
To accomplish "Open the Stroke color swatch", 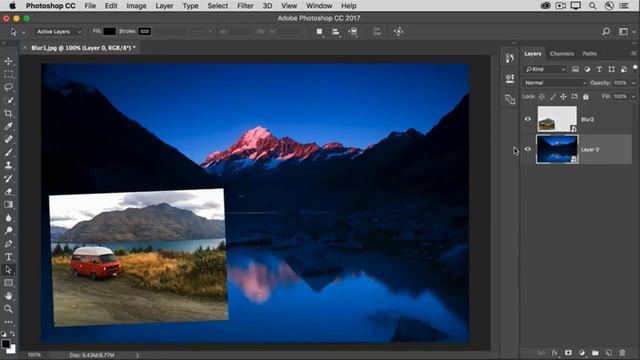I will [x=144, y=31].
